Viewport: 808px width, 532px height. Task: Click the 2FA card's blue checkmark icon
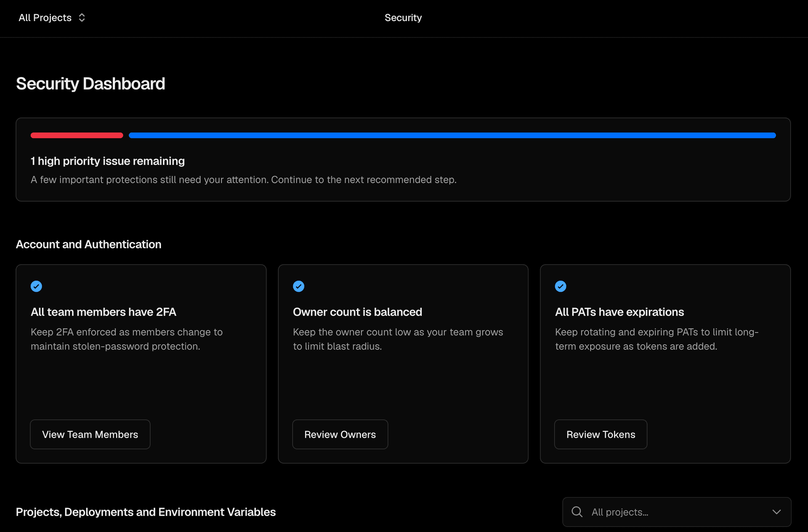[36, 286]
